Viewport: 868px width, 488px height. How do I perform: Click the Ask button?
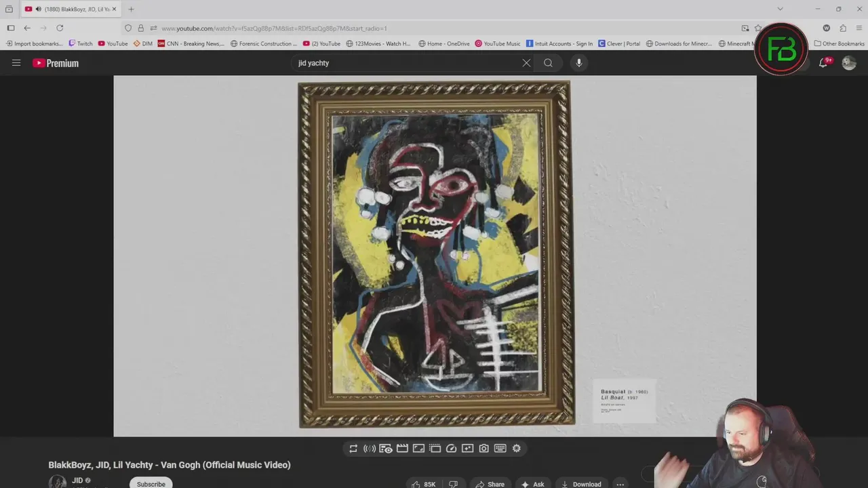(532, 484)
